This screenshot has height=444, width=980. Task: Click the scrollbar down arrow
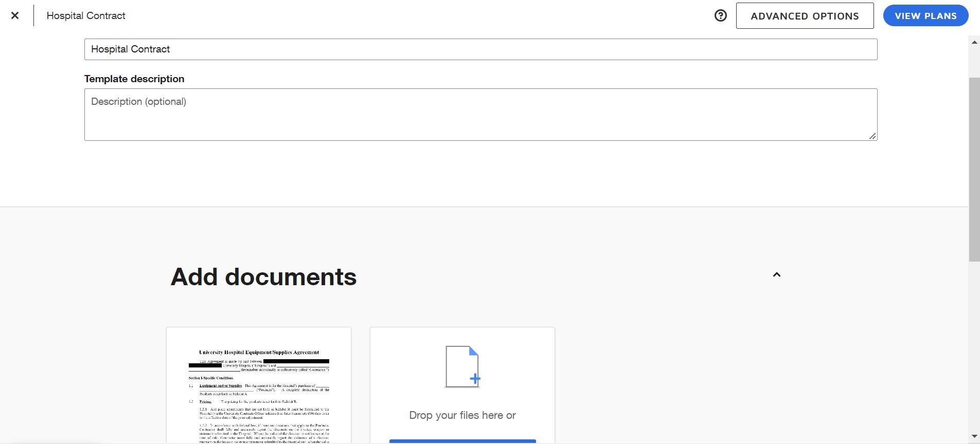click(x=974, y=436)
